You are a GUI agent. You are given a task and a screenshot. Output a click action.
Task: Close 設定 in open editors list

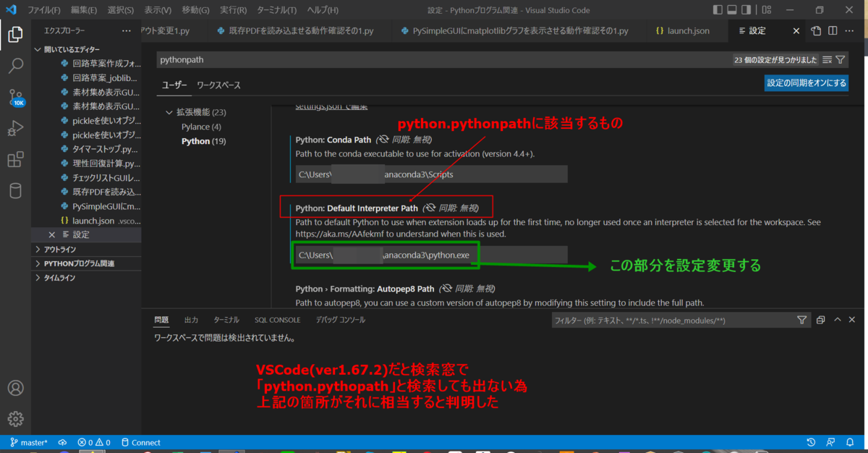[51, 234]
